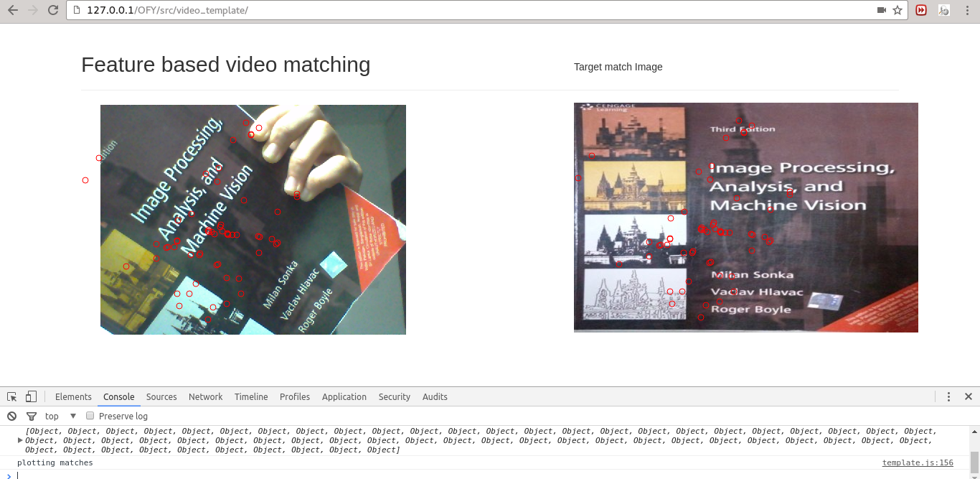Image resolution: width=980 pixels, height=479 pixels.
Task: Go to the Application tab
Action: (x=344, y=396)
